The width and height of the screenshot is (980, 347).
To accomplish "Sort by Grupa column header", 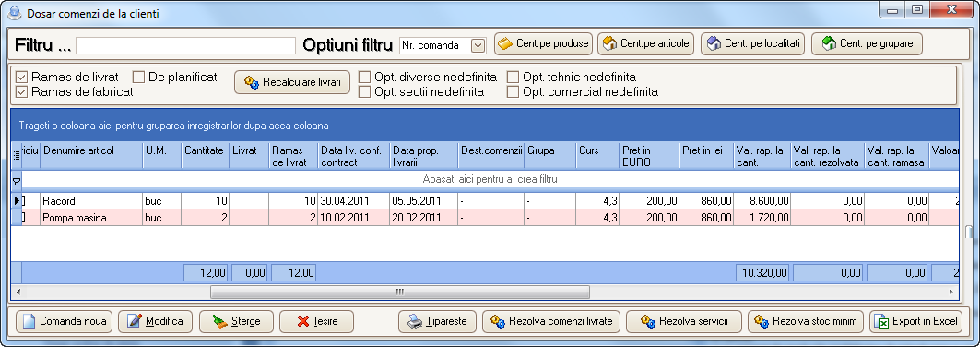I will 550,156.
